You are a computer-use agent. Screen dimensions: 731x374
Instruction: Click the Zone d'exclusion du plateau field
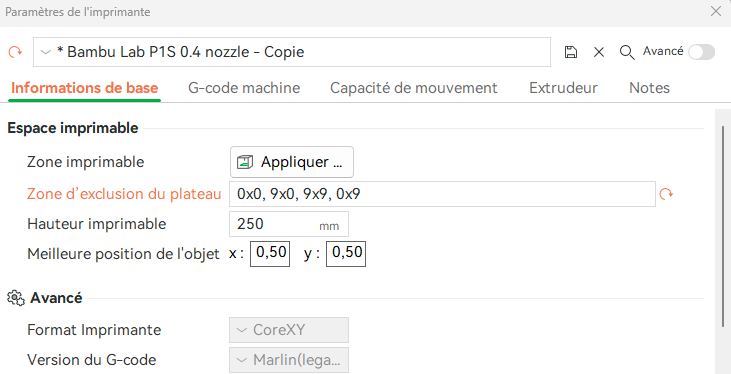[442, 194]
